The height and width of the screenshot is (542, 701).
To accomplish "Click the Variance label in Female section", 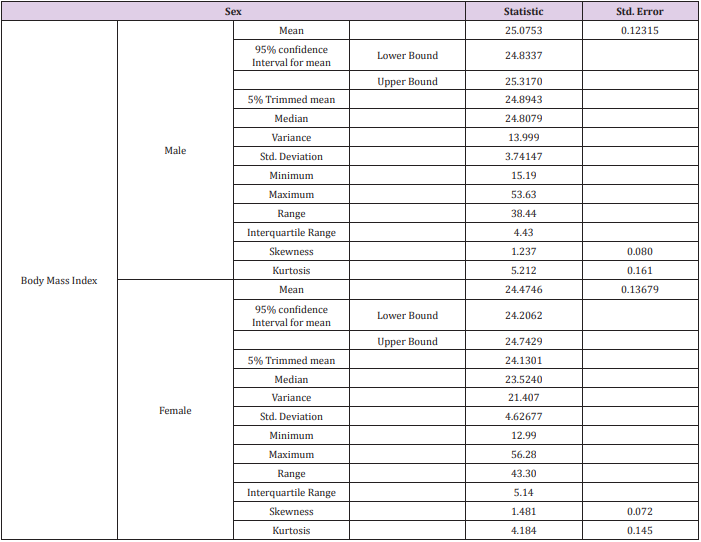I will pos(291,397).
